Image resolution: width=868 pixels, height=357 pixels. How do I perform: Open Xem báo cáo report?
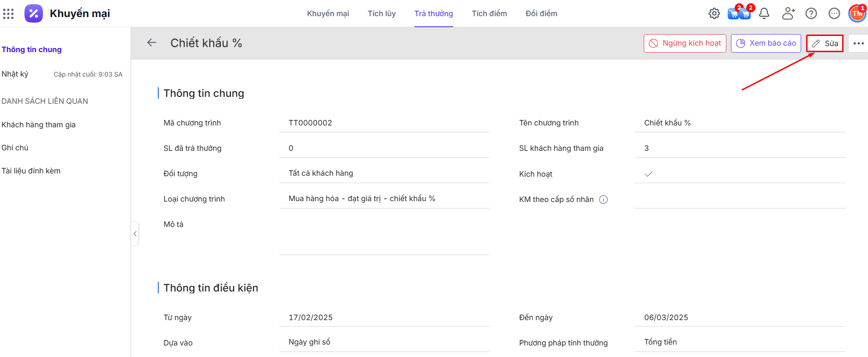[766, 43]
